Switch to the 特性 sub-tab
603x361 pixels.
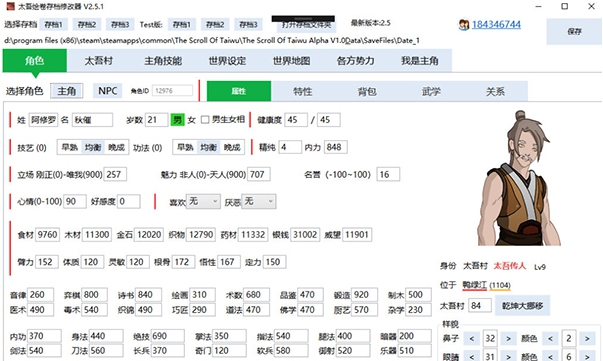[303, 91]
